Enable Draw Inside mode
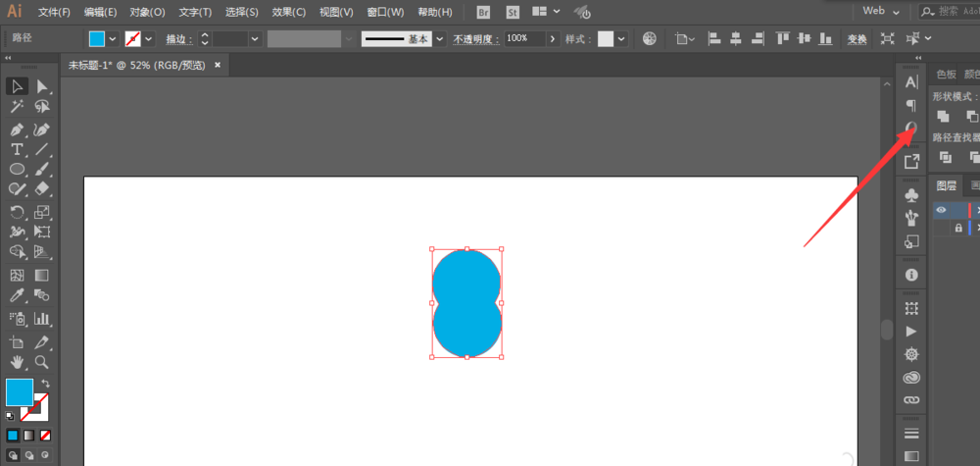Screen dimensions: 980x466 coord(46,456)
